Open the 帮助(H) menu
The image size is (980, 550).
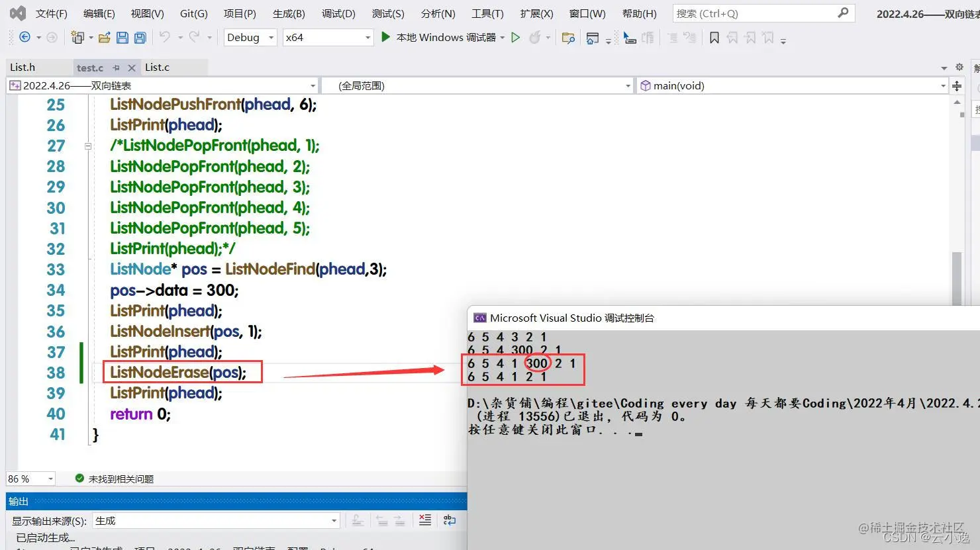click(x=640, y=13)
